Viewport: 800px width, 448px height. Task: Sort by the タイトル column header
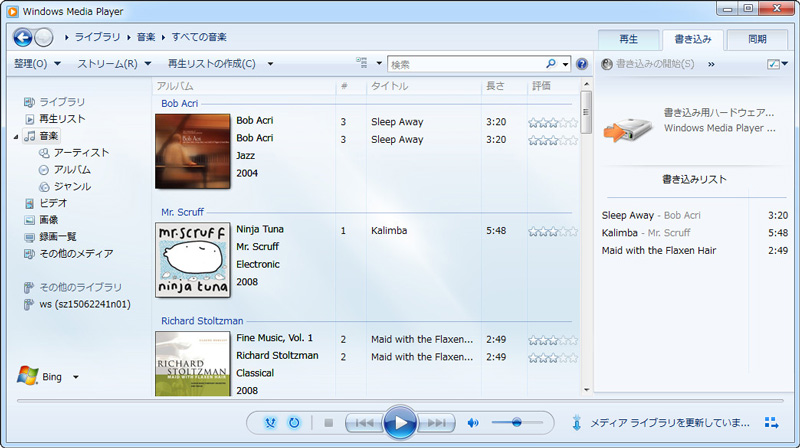tap(423, 86)
